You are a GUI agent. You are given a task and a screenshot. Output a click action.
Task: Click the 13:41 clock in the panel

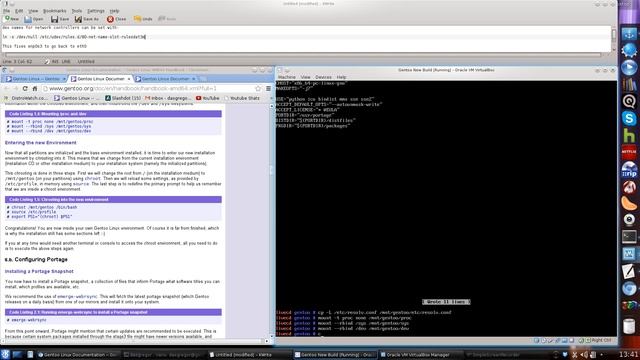click(629, 354)
